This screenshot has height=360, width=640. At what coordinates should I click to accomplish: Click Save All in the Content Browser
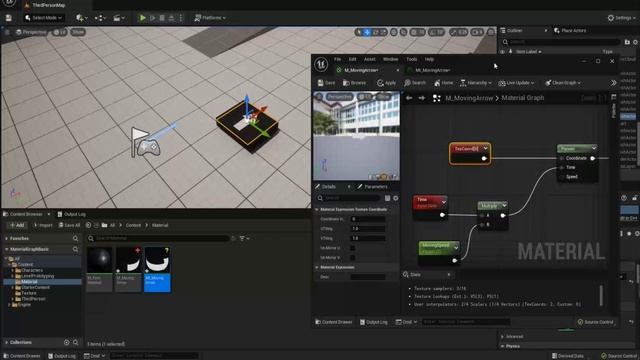click(x=69, y=225)
